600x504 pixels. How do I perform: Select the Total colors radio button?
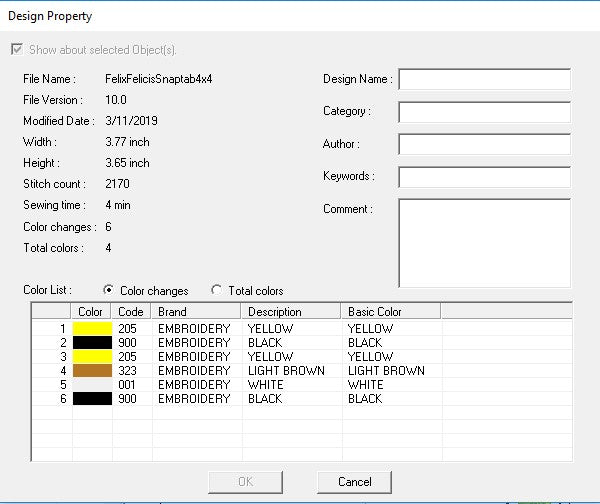[x=216, y=291]
